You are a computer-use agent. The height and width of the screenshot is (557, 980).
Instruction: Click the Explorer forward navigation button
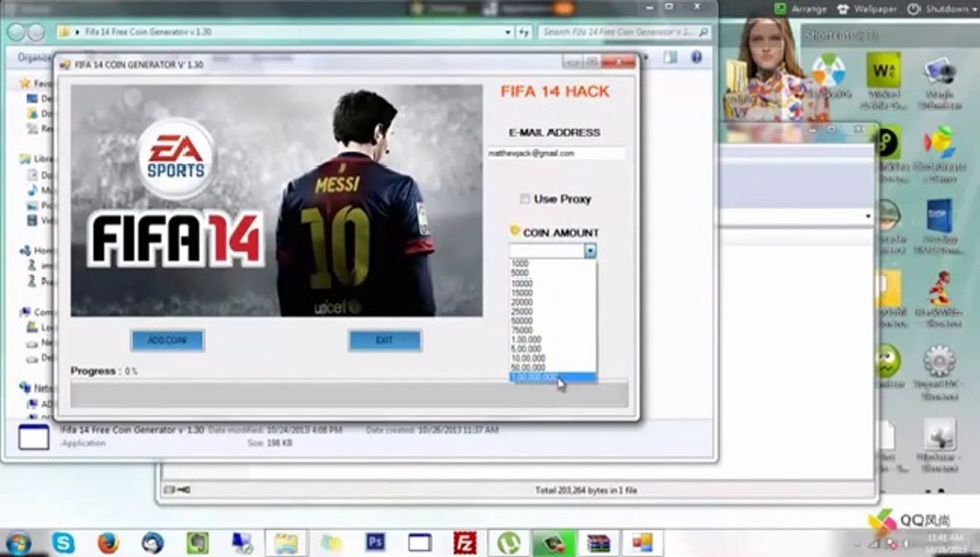coord(36,32)
